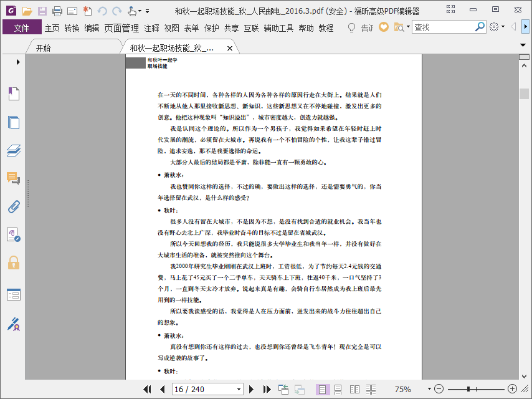The height and width of the screenshot is (399, 532).
Task: Open the 页面管理 tab
Action: tap(121, 28)
